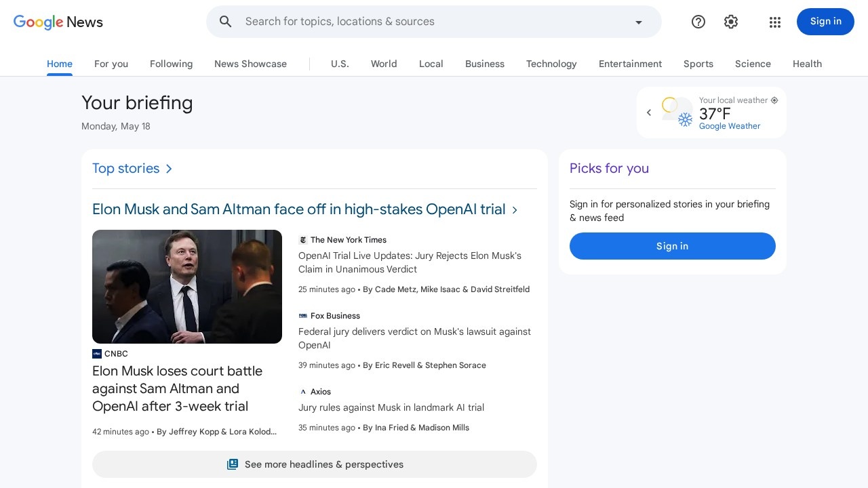Click the weather widget back chevron

649,113
